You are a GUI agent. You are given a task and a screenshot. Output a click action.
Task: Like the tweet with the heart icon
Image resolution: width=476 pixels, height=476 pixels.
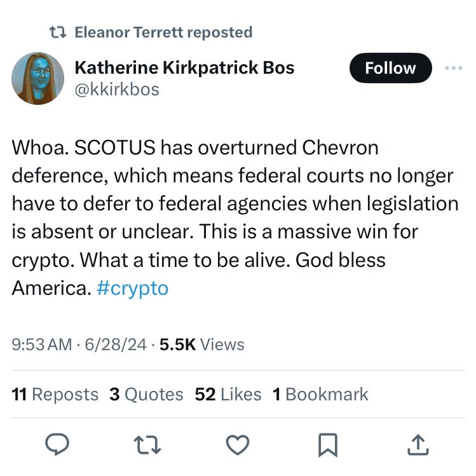[x=238, y=444]
